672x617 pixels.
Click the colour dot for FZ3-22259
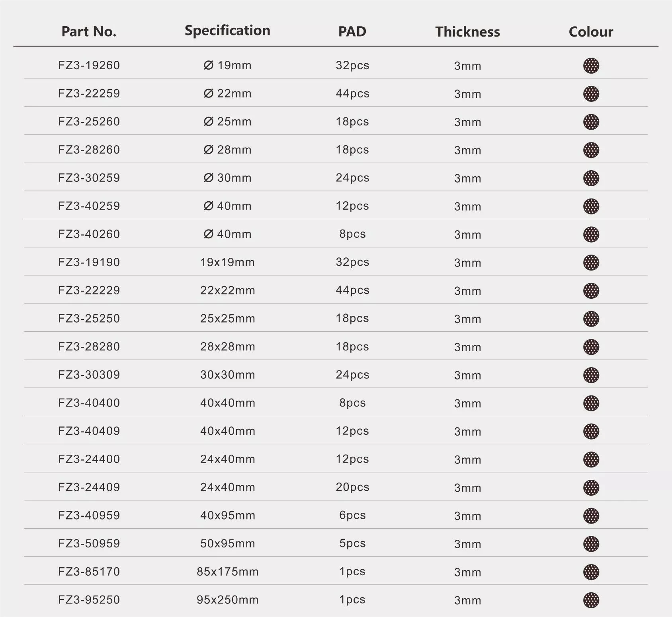click(x=591, y=94)
